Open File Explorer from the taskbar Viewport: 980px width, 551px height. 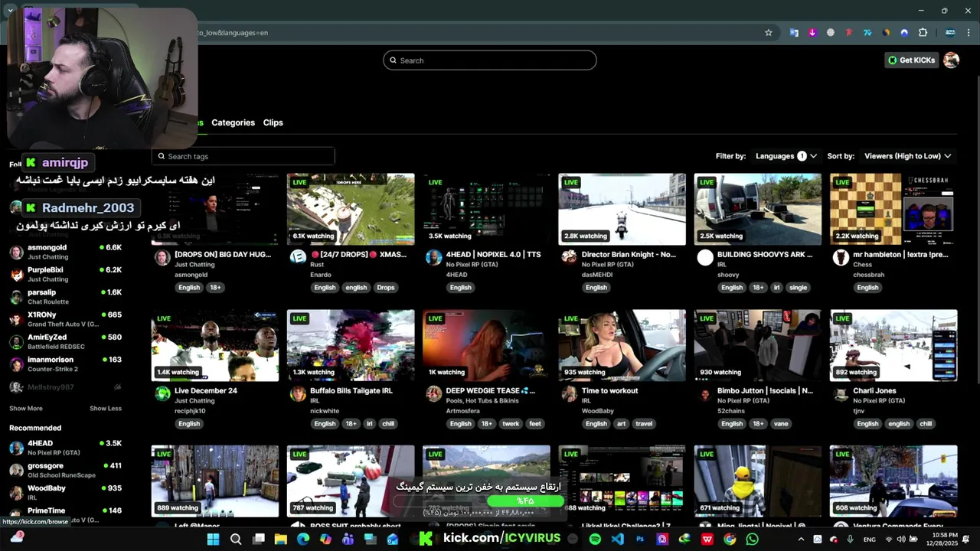280,539
